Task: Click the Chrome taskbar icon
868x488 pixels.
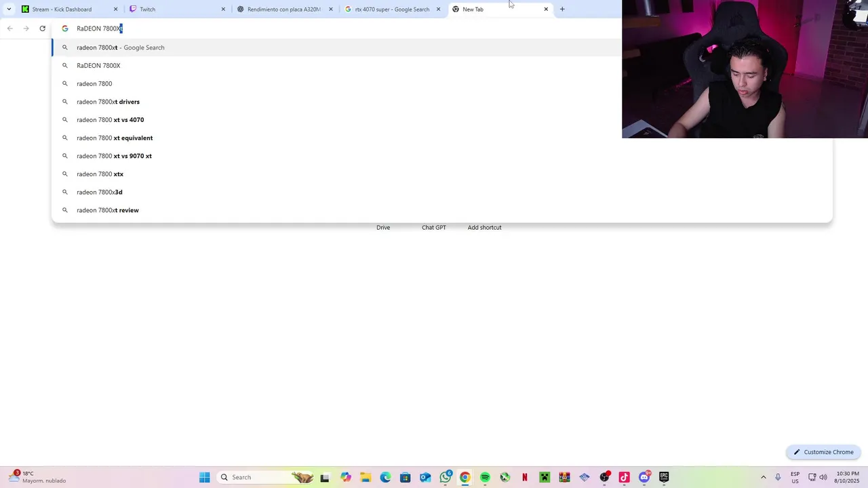Action: [465, 477]
